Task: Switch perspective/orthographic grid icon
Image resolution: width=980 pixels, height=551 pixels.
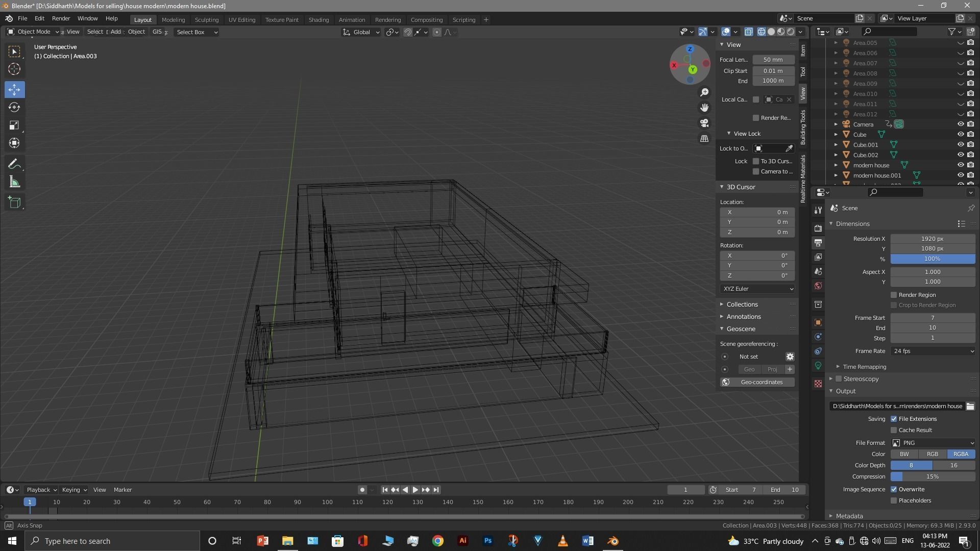Action: tap(704, 138)
